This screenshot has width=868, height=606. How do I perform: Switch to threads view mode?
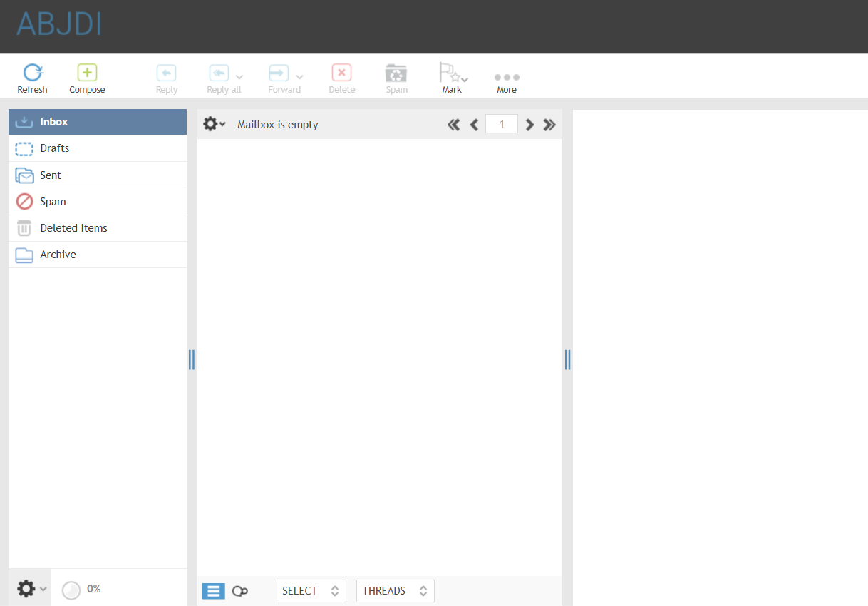pos(240,591)
